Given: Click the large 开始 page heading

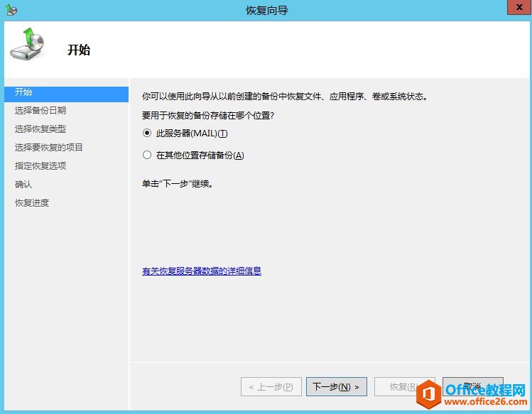Looking at the screenshot, I should point(79,50).
